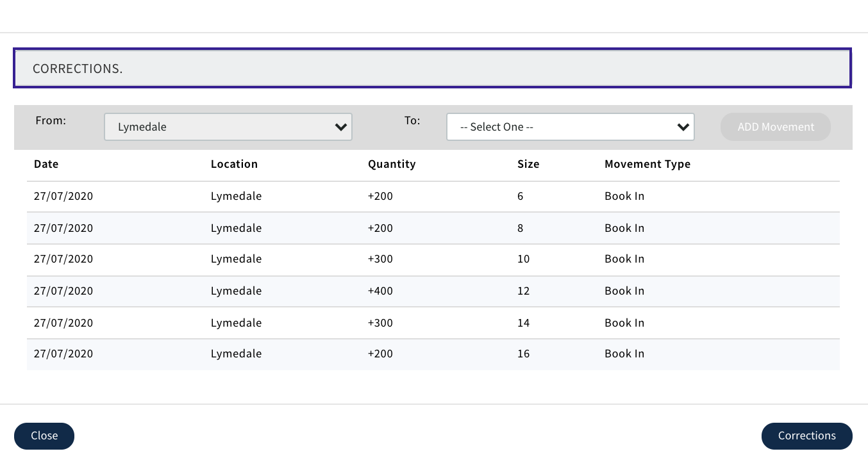Screen dimensions: 868x465
Task: Click the Date column header
Action: tap(46, 164)
